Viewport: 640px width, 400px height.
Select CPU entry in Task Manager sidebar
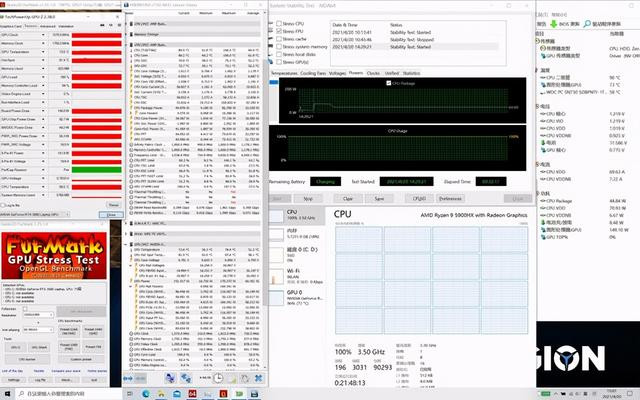click(297, 215)
